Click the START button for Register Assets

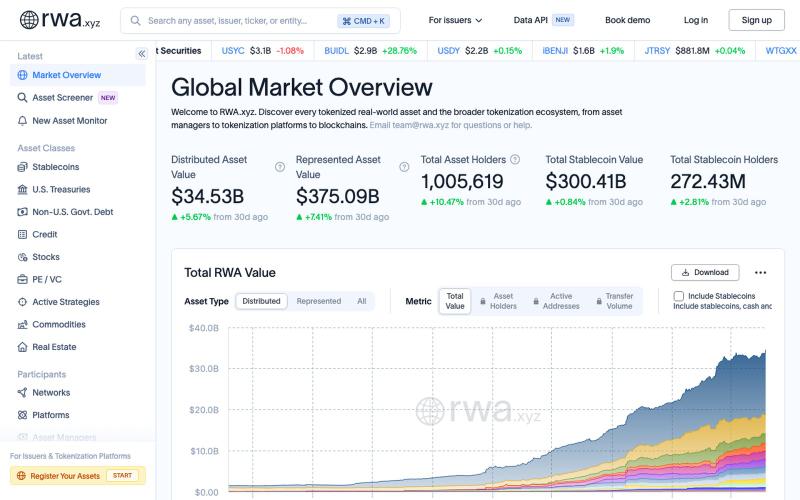(x=122, y=476)
